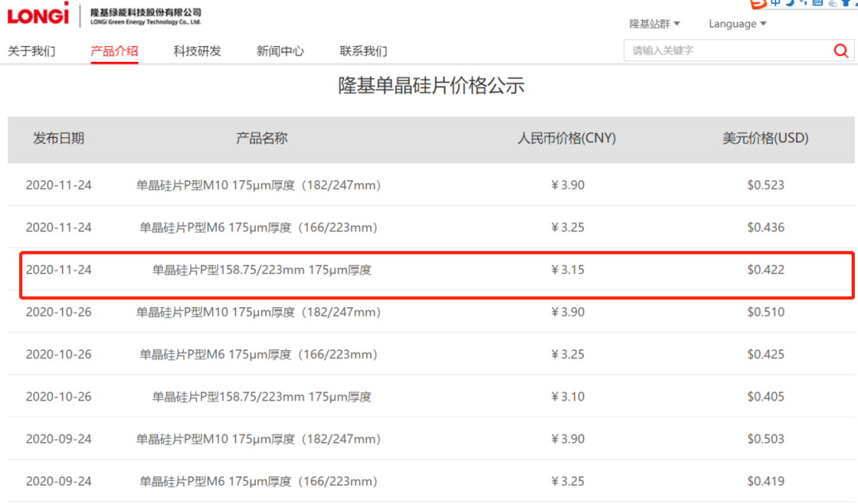Go to 科技研发 navigation item
858x504 pixels.
[x=198, y=52]
